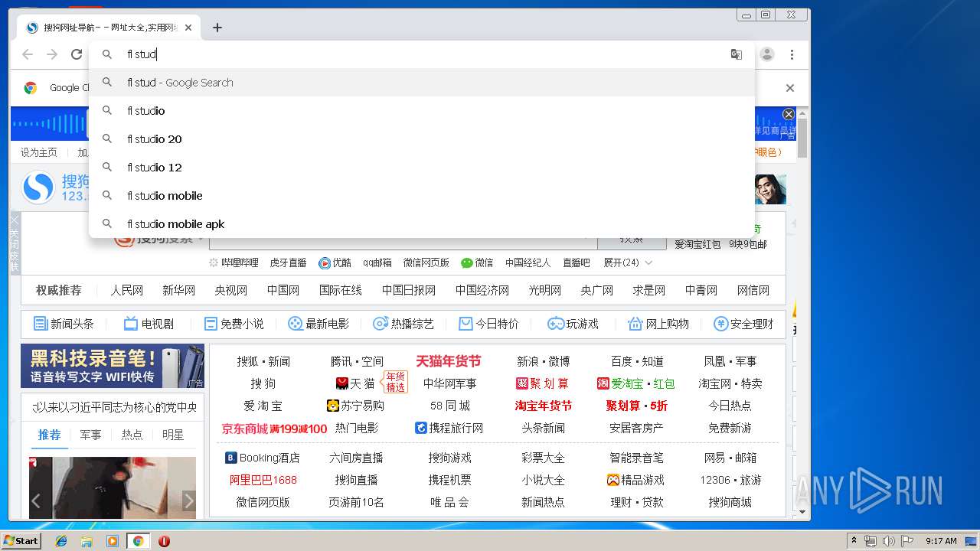This screenshot has height=551, width=980.
Task: Open 京东商城满199减100 link
Action: 274,429
